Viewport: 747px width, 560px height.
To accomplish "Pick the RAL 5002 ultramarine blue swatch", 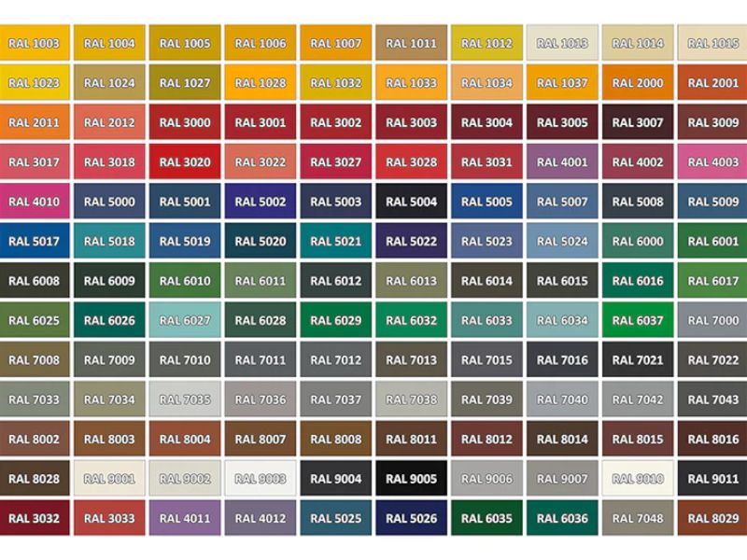I will [x=261, y=202].
